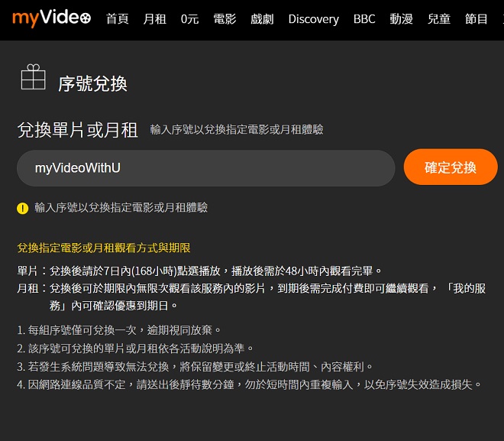Click the yellow 兌換指定電影或月租觀看方式與期限 heading
The image size is (504, 441).
click(x=104, y=248)
